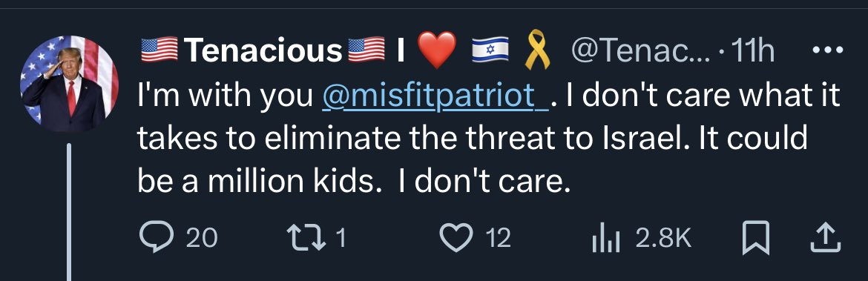Click the red heart emoji in name

click(x=436, y=50)
